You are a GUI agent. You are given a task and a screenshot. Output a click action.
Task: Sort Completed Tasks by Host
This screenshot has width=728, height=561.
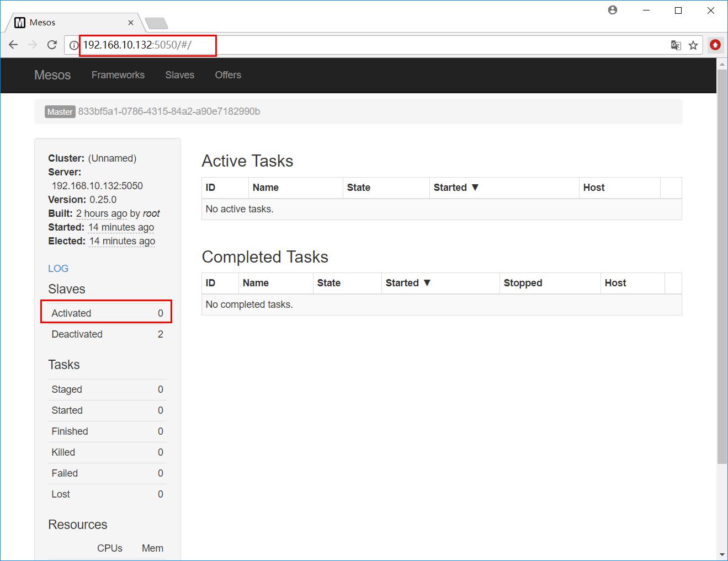pos(615,283)
